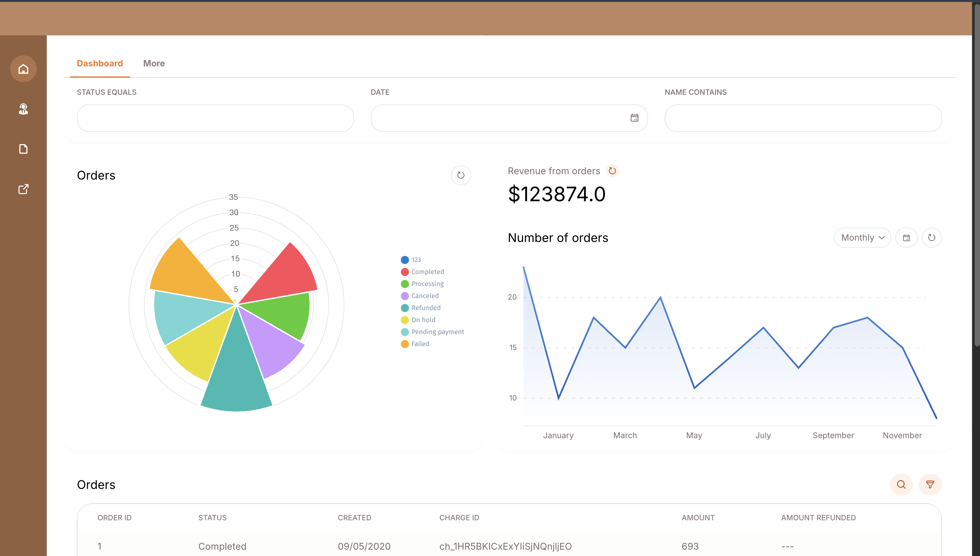The image size is (980, 556).
Task: Open filter for Orders table
Action: (930, 485)
